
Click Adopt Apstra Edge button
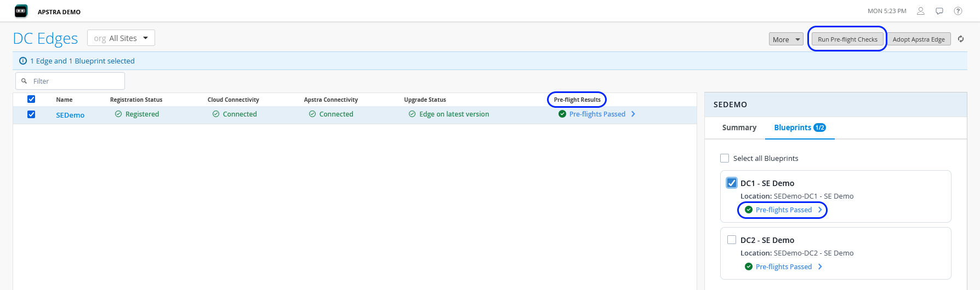coord(919,39)
